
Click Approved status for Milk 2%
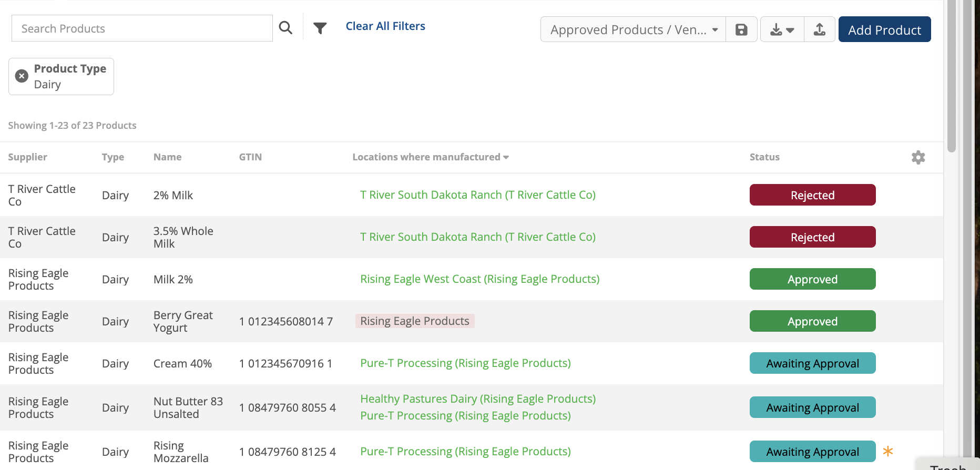pos(812,279)
